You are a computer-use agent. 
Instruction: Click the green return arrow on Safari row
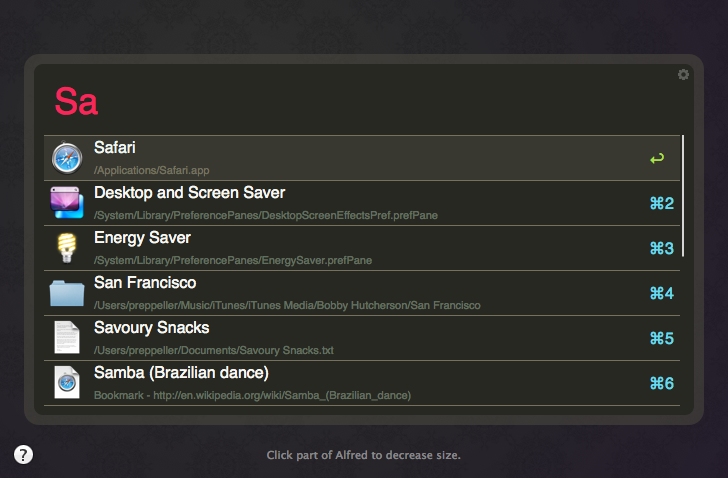coord(657,158)
